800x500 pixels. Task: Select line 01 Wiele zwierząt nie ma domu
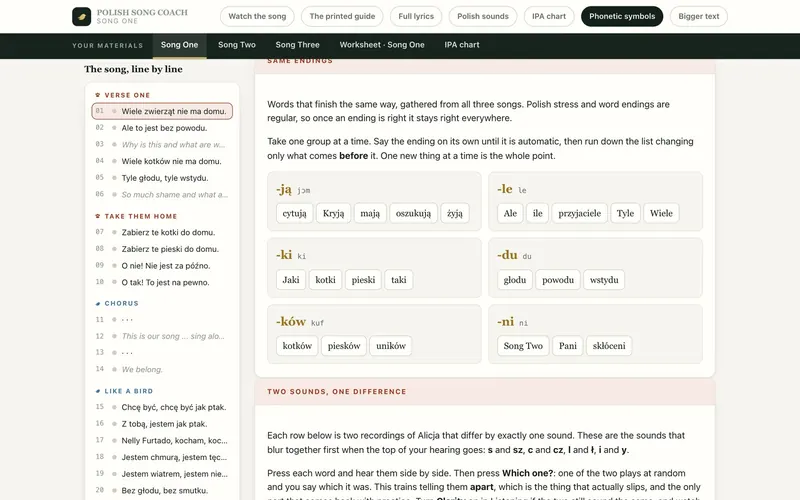coord(162,111)
